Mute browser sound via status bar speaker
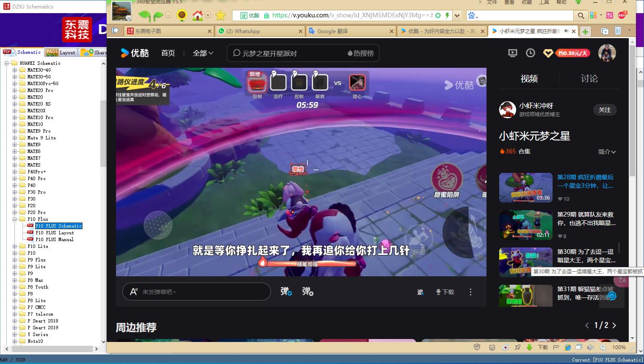This screenshot has height=364, width=644. coord(590,347)
